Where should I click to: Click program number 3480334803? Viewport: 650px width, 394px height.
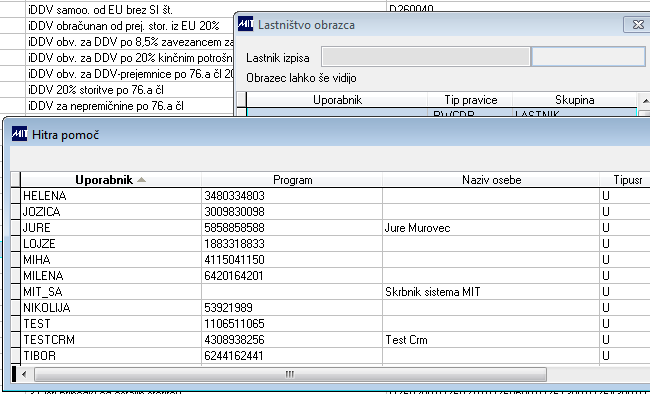[x=234, y=196]
